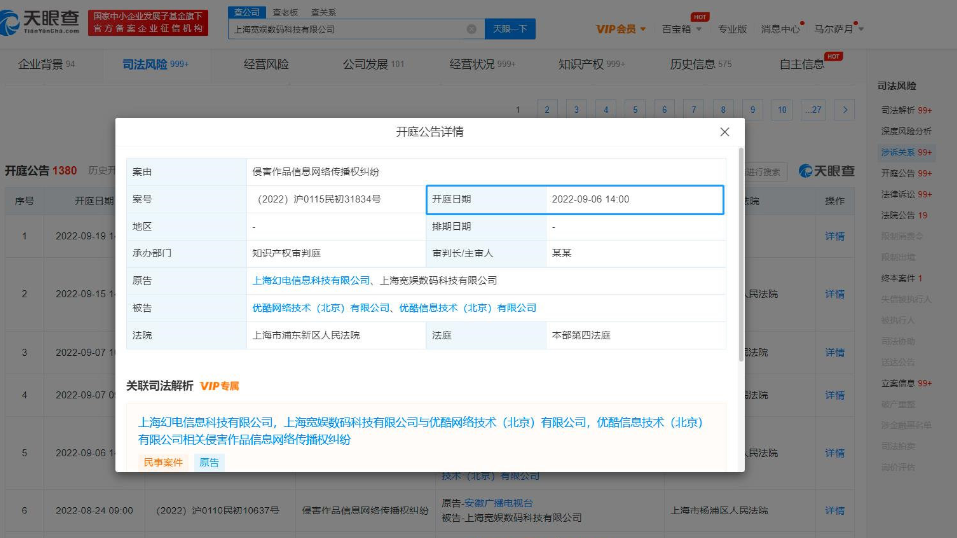
Task: Open 终本案件 in right sidebar
Action: pos(901,278)
